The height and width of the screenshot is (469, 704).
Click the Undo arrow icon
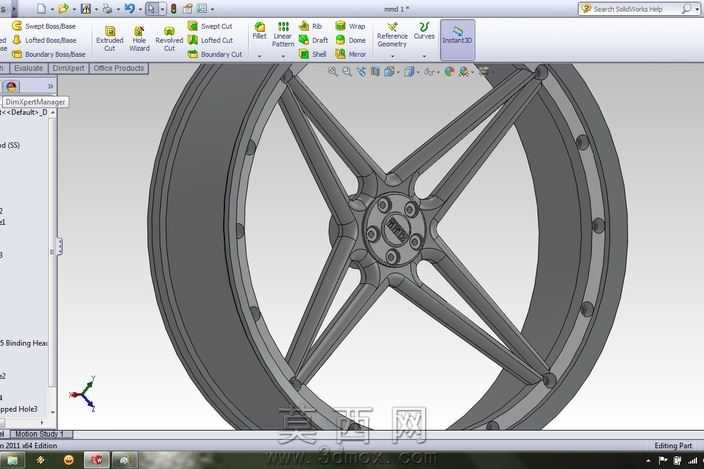(129, 8)
